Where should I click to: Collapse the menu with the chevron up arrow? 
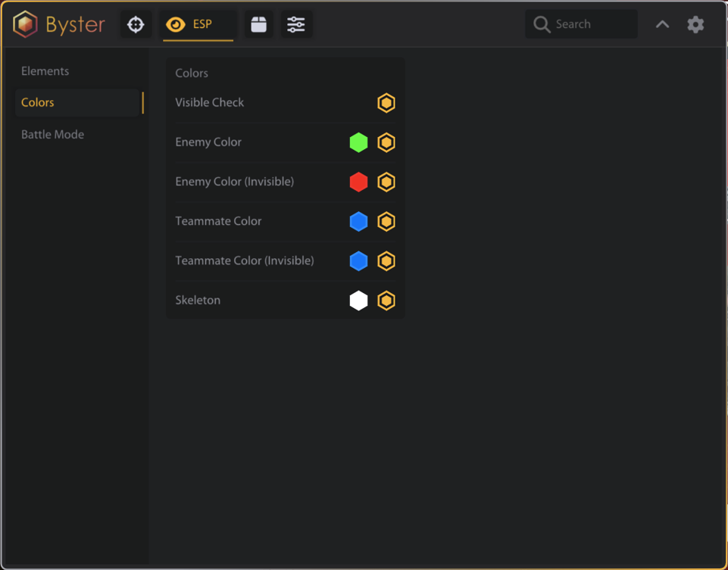(x=663, y=24)
